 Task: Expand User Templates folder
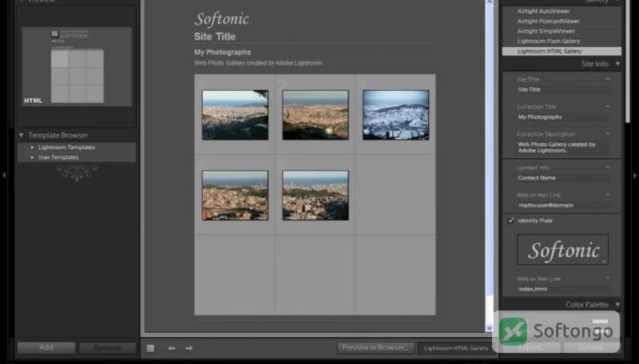[33, 157]
